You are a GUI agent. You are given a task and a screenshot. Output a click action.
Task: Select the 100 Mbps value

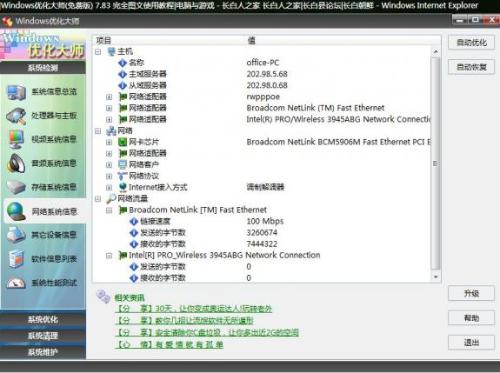265,221
